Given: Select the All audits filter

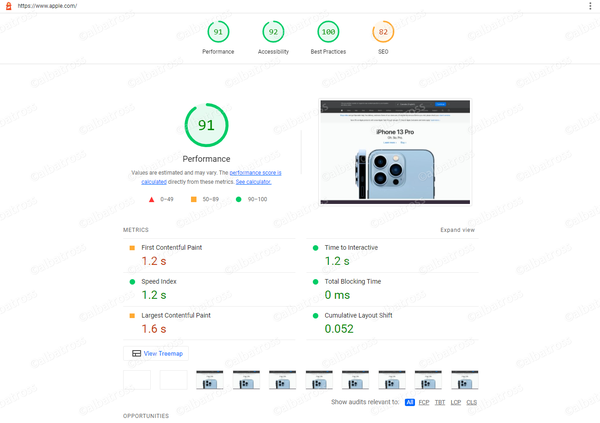Looking at the screenshot, I should [x=409, y=402].
